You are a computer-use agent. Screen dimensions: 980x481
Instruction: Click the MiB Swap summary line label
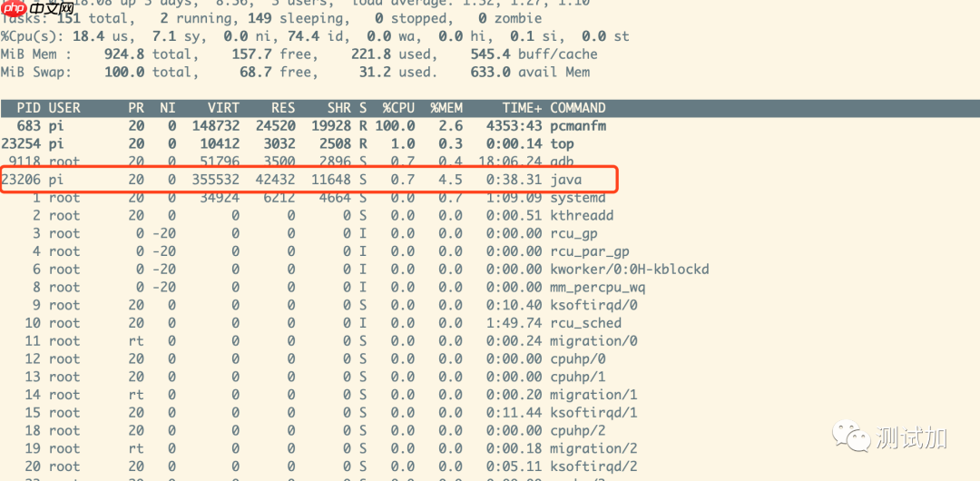[x=35, y=73]
